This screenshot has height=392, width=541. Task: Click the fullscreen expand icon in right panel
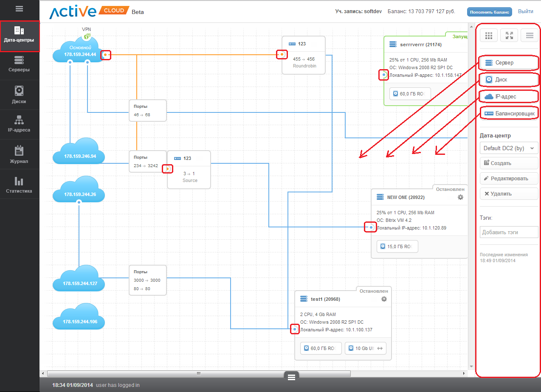509,36
